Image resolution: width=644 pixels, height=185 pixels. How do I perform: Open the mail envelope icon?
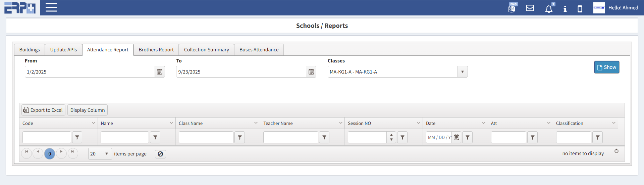(530, 8)
